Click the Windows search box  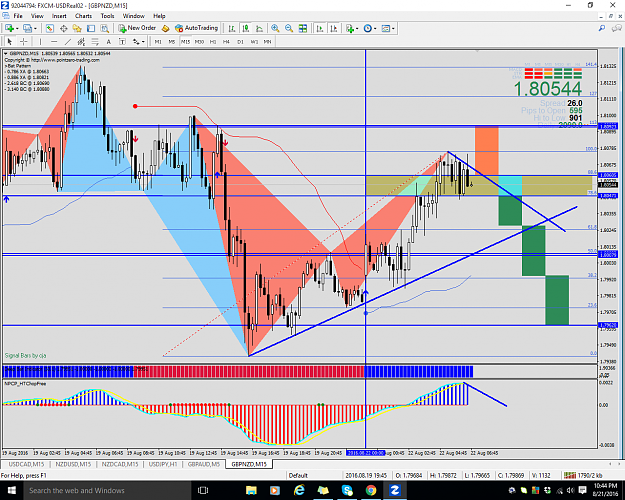tap(106, 490)
